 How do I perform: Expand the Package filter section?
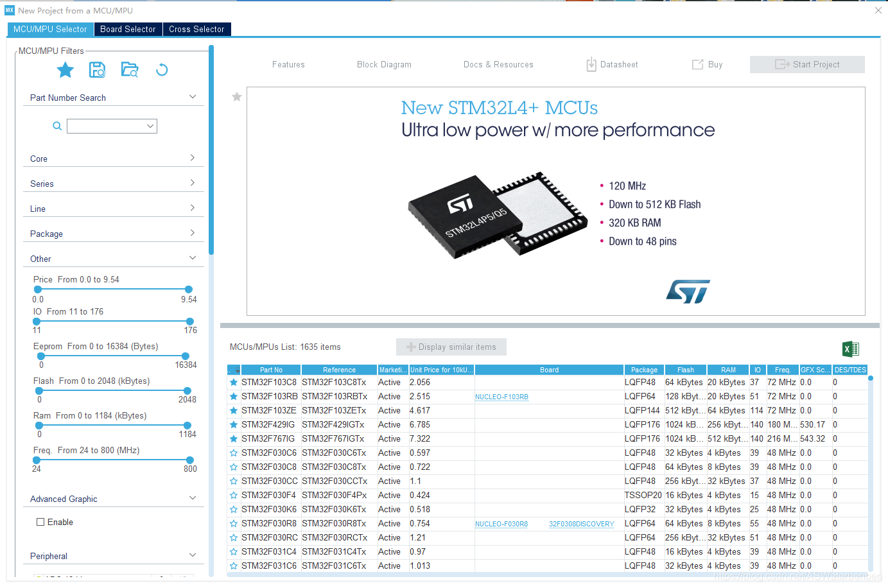click(193, 233)
